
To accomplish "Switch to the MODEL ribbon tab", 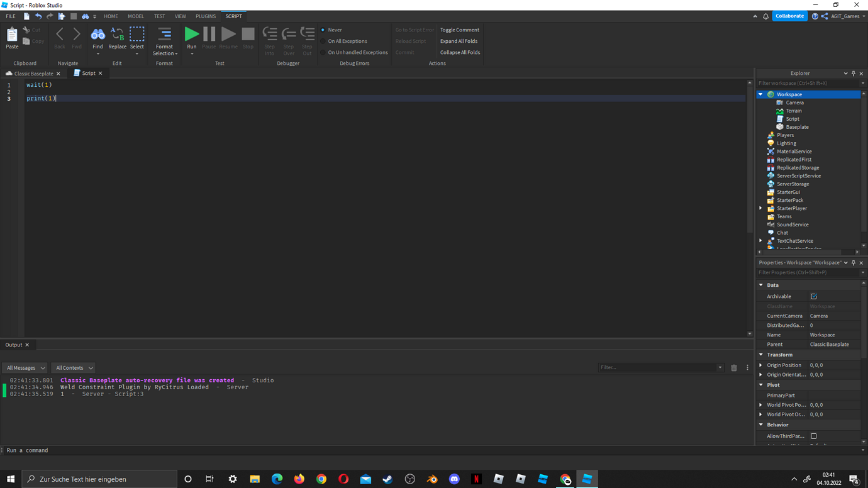I will click(136, 16).
